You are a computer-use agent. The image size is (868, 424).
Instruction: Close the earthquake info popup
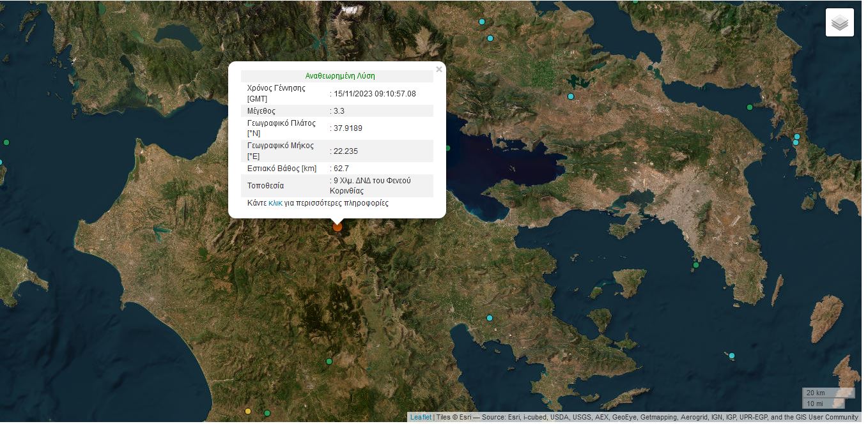[x=438, y=70]
